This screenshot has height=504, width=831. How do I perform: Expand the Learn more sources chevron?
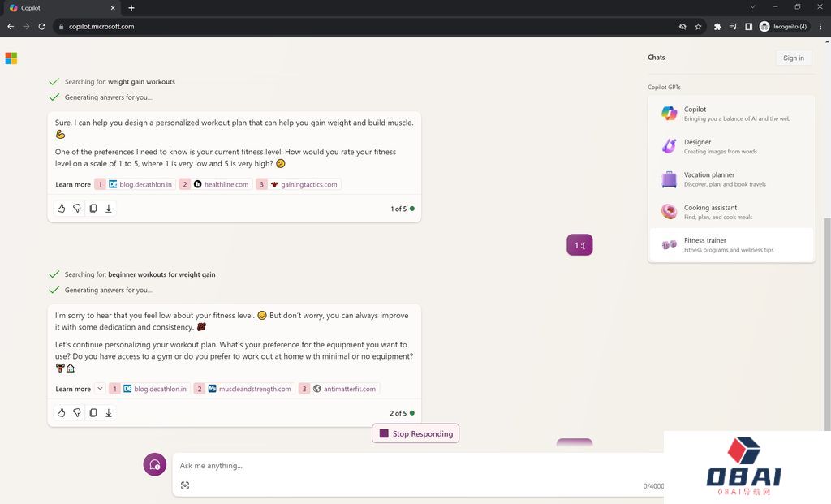[100, 389]
